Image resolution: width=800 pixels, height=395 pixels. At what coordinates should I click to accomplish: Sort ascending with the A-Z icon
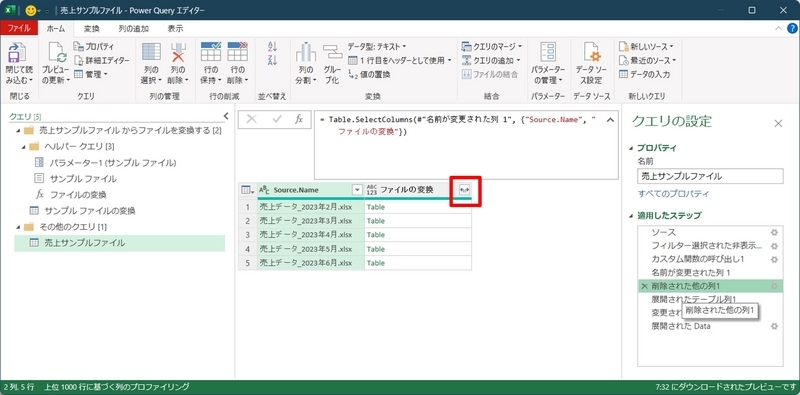(272, 46)
